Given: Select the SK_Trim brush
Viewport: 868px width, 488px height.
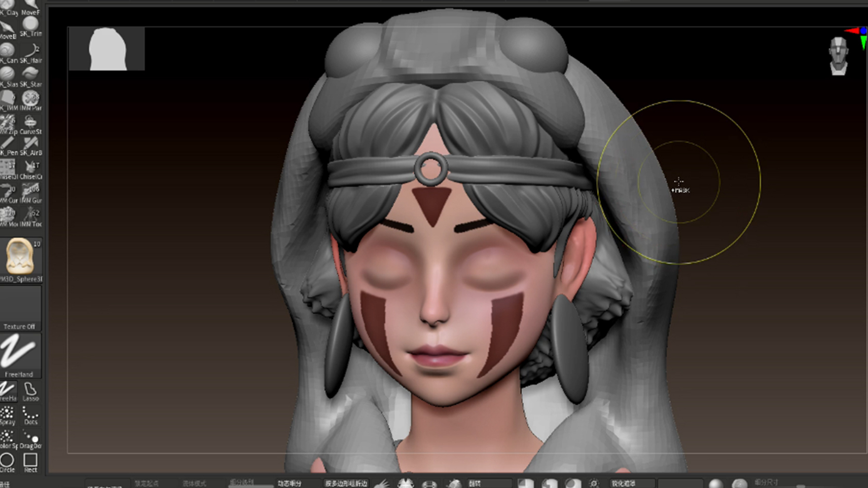Looking at the screenshot, I should pyautogui.click(x=30, y=27).
